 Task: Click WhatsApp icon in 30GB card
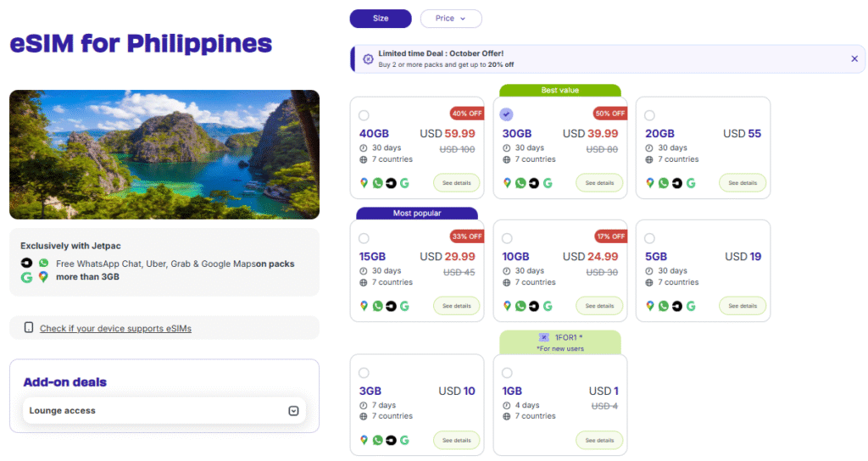tap(520, 183)
